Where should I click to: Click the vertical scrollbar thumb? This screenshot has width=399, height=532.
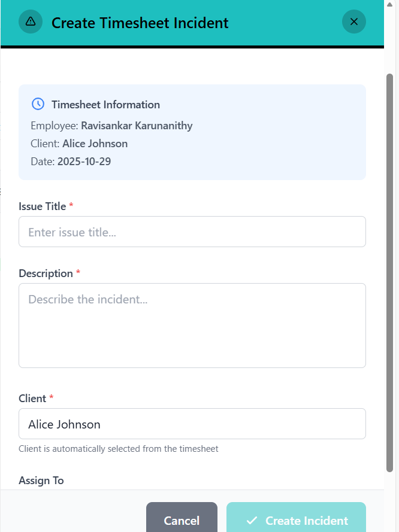click(x=389, y=269)
